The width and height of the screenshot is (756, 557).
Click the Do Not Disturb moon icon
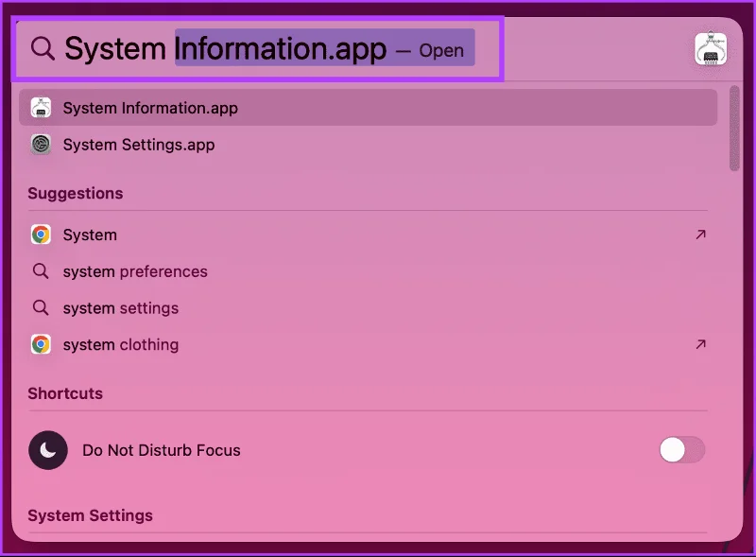click(48, 450)
